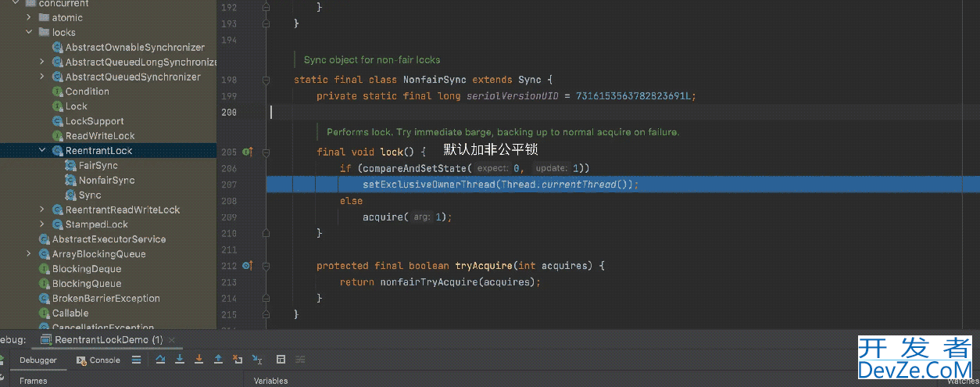Click the Drop Frame icon
Viewport: 980px width, 387px height.
(x=238, y=360)
